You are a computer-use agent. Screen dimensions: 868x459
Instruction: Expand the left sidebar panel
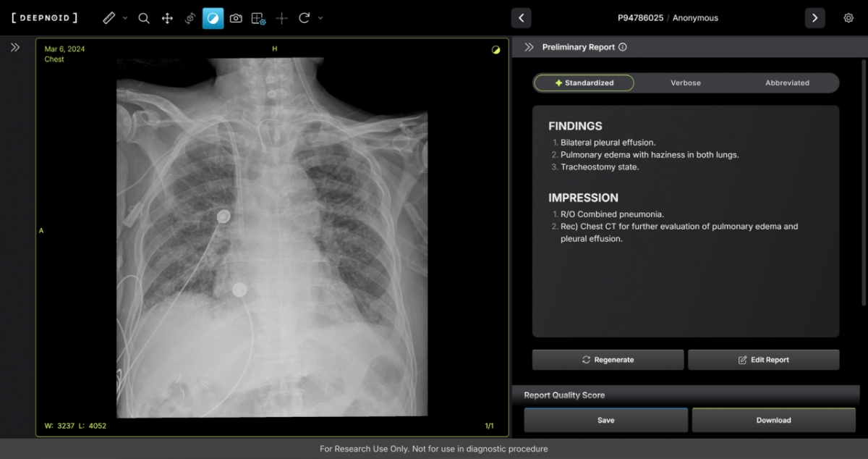(x=15, y=47)
